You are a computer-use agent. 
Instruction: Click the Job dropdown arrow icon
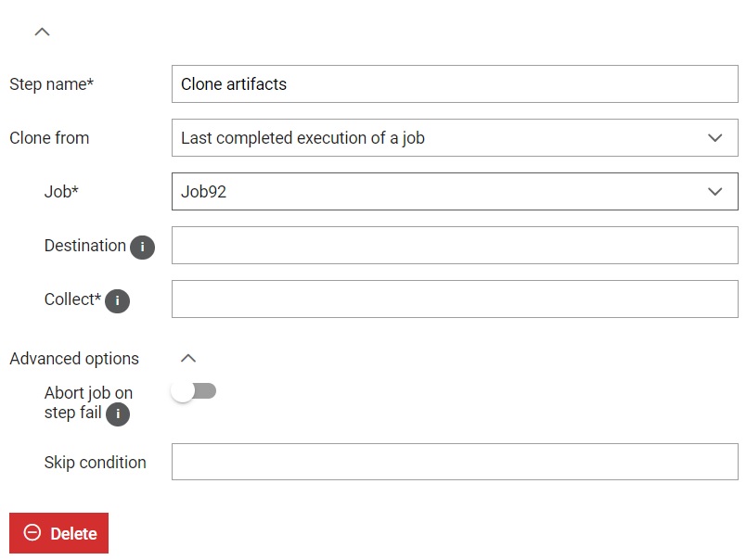(x=715, y=192)
